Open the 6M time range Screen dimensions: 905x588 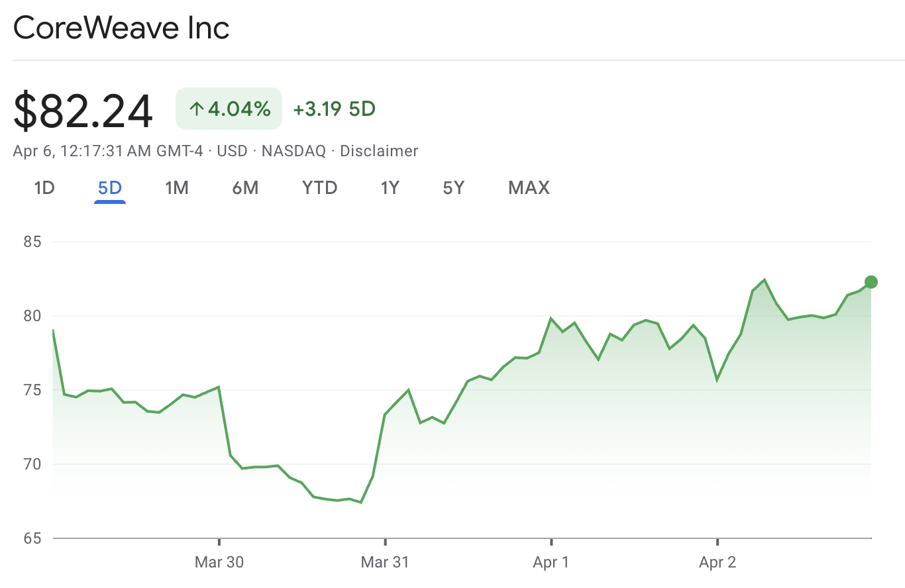pyautogui.click(x=245, y=188)
